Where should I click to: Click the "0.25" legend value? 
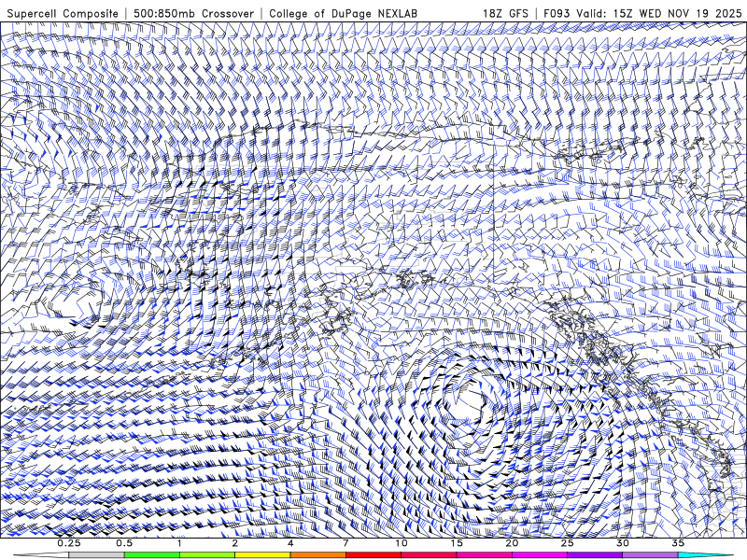pos(69,543)
